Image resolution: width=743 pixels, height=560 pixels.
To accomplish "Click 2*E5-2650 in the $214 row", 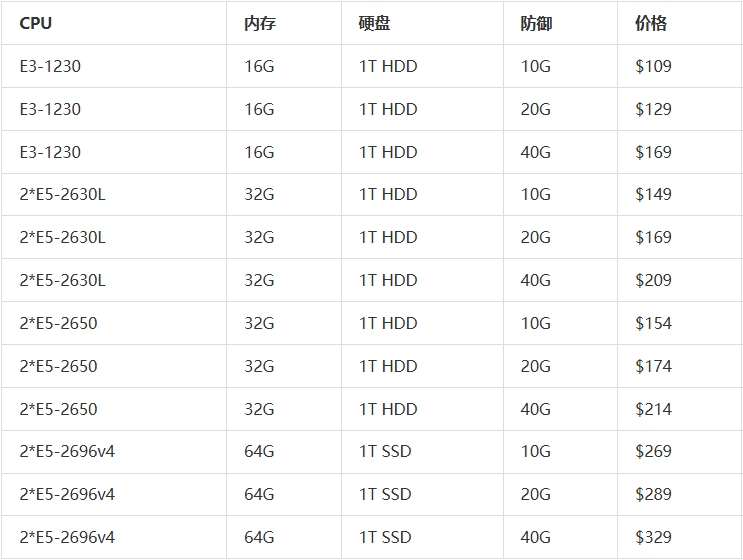I will click(58, 409).
